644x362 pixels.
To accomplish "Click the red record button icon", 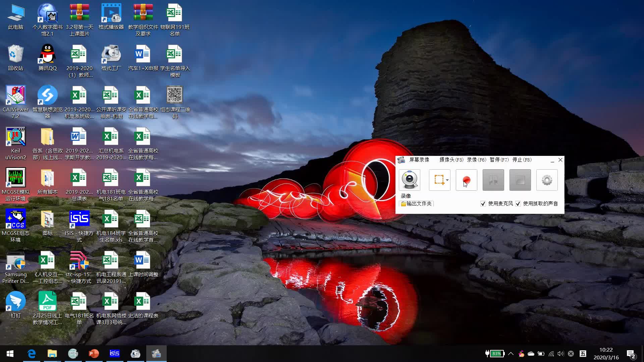I will pyautogui.click(x=466, y=180).
